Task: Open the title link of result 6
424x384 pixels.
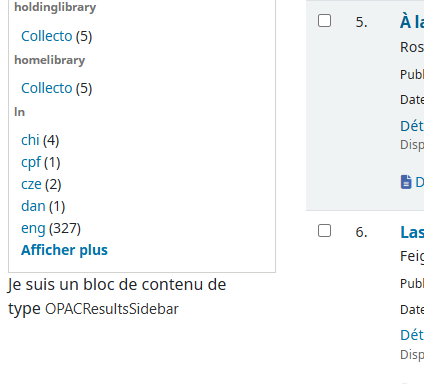Action: pyautogui.click(x=412, y=232)
